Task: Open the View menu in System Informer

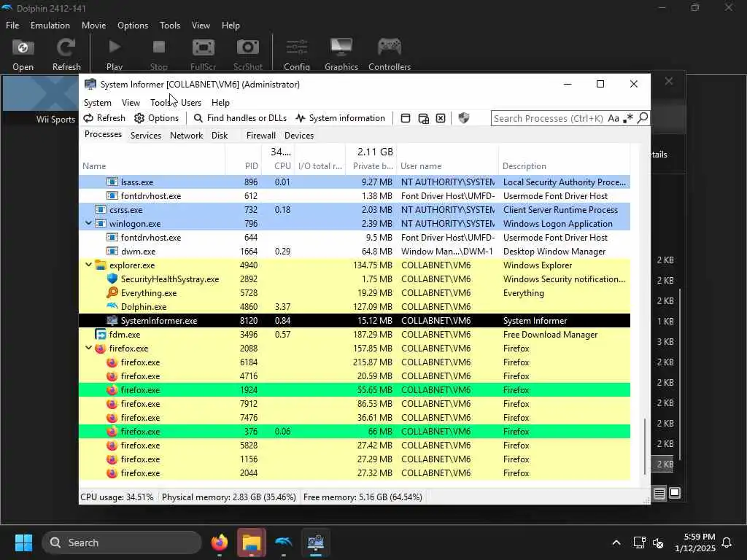Action: (131, 102)
